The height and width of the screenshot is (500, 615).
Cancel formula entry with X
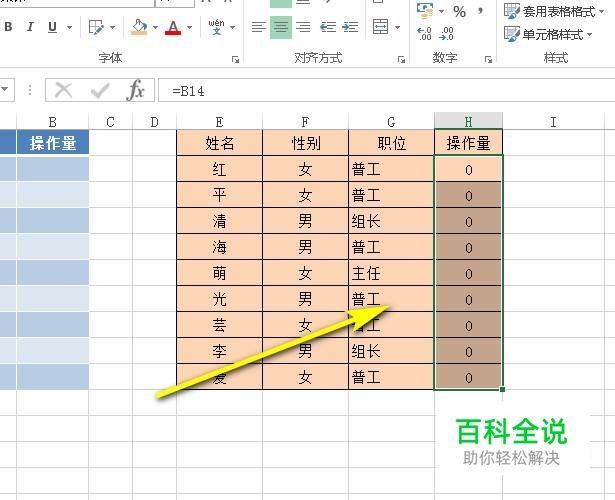63,91
